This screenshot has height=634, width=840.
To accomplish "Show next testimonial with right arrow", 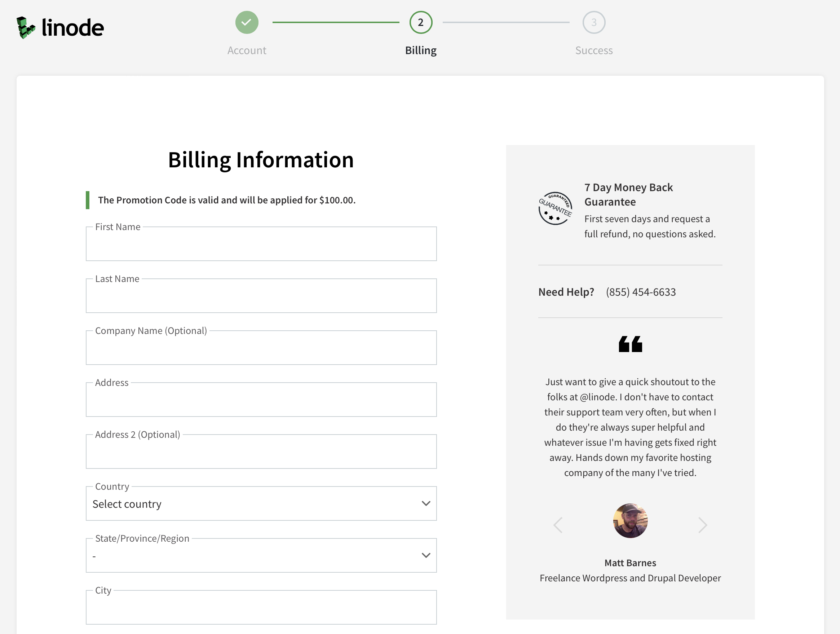I will 702,525.
